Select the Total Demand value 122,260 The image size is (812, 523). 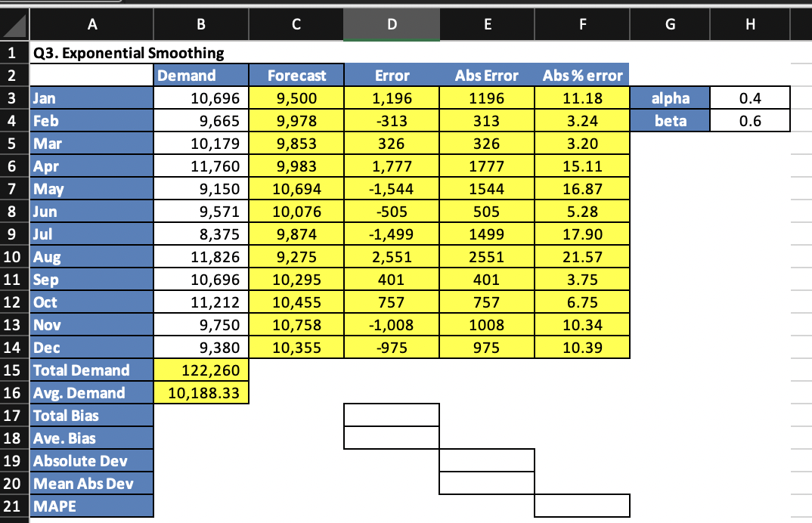coord(200,370)
